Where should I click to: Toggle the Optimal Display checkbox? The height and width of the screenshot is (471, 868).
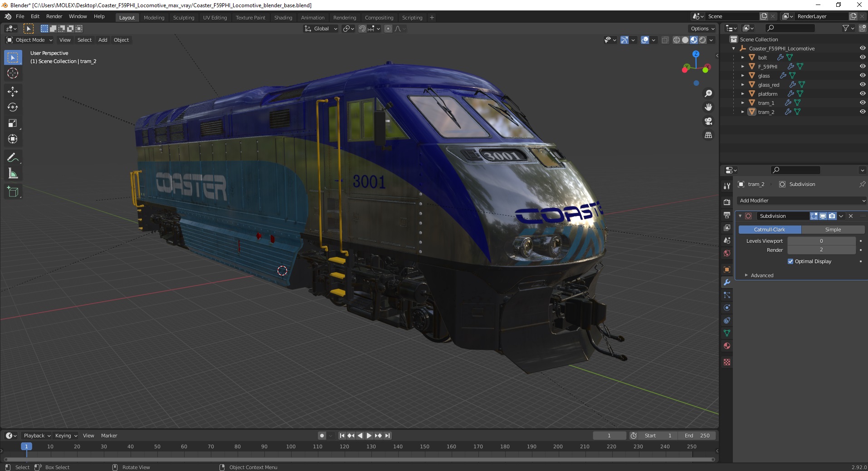(x=790, y=261)
